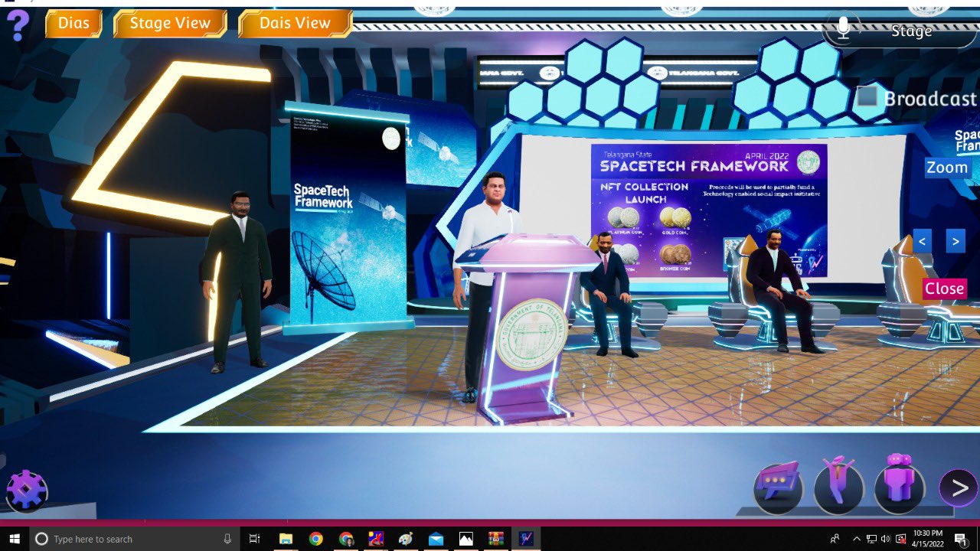Click the microphone icon beside Stage
The width and height of the screenshot is (980, 551).
click(x=843, y=29)
